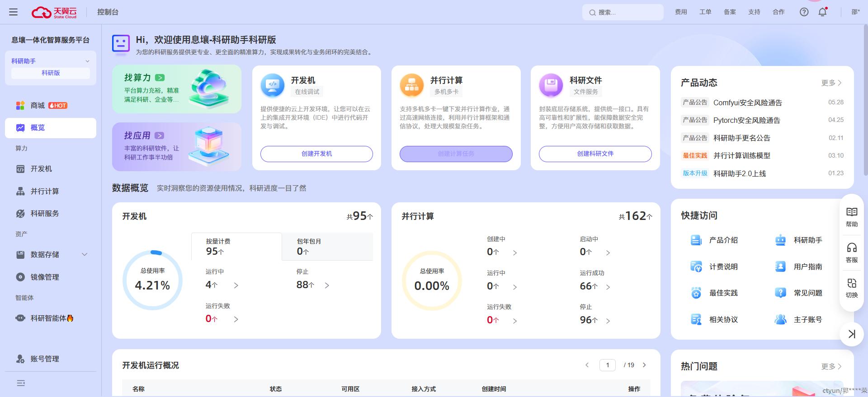868x397 pixels.
Task: Switch to 包年包月 billing tab
Action: pyautogui.click(x=327, y=247)
